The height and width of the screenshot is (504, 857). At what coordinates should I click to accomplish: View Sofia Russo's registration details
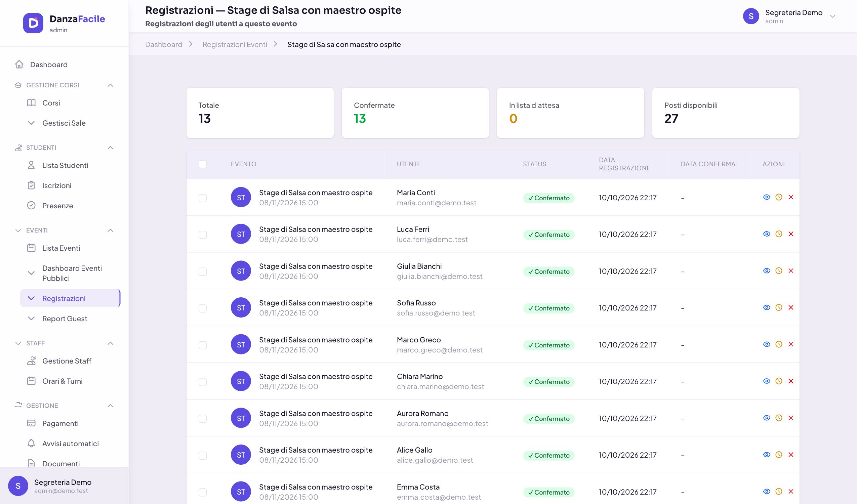tap(767, 307)
